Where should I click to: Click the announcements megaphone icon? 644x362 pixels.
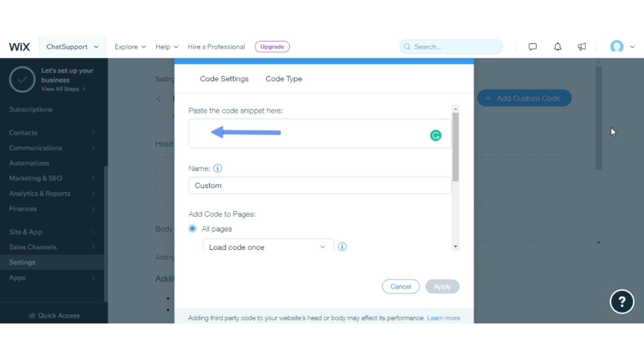[583, 47]
